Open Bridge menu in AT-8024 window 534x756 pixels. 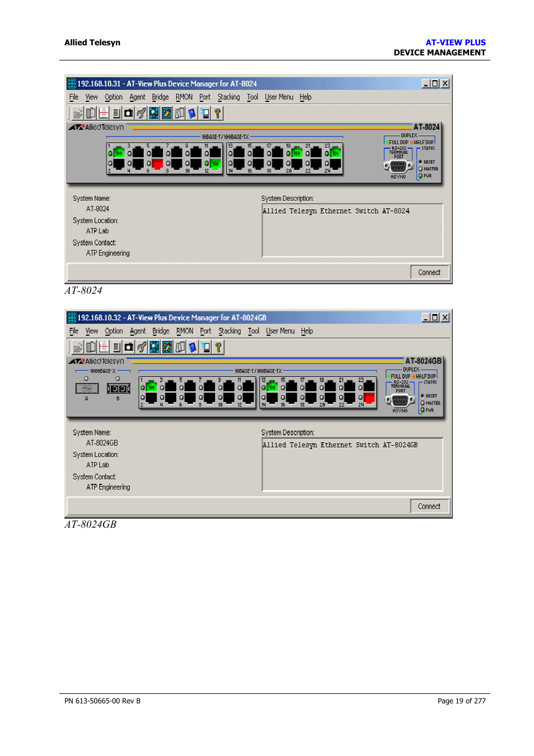click(x=160, y=97)
